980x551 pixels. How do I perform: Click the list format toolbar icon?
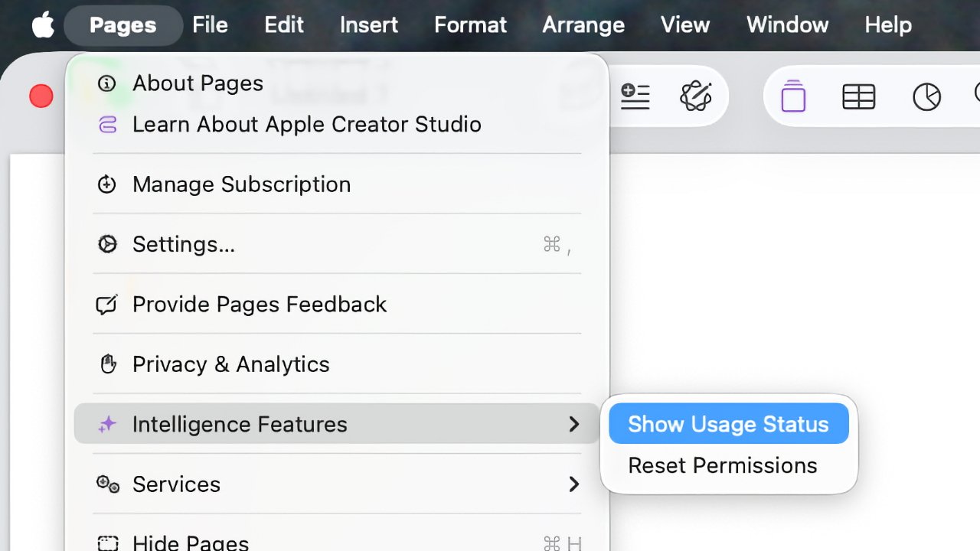tap(635, 96)
